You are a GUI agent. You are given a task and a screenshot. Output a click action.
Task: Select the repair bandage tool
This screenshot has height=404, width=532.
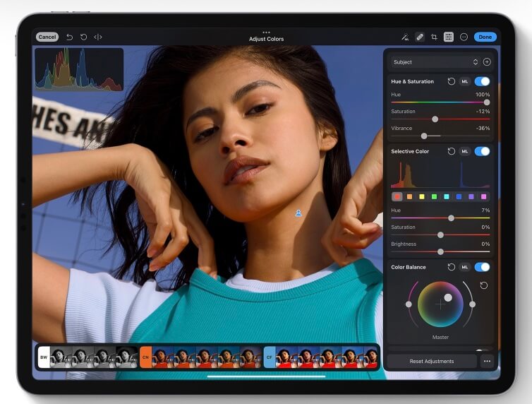(x=420, y=37)
